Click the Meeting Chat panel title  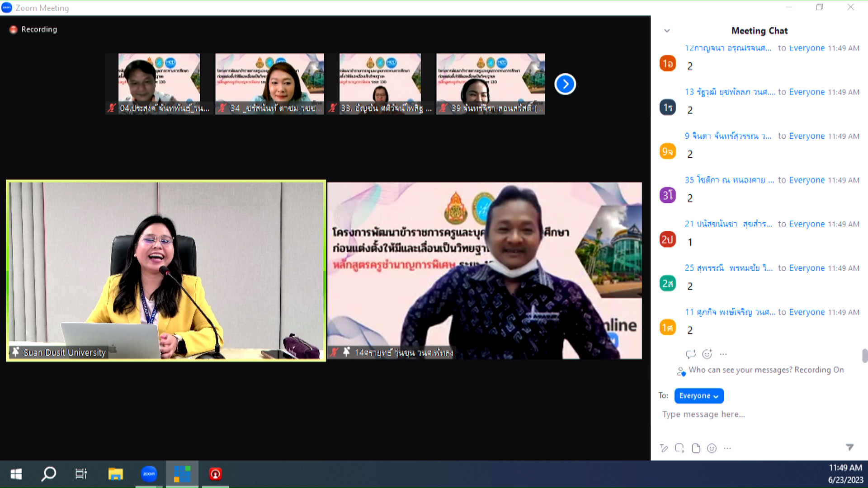click(759, 31)
